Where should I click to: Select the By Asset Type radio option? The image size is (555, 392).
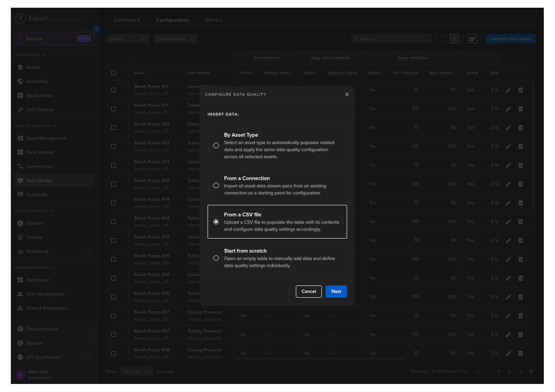(216, 146)
